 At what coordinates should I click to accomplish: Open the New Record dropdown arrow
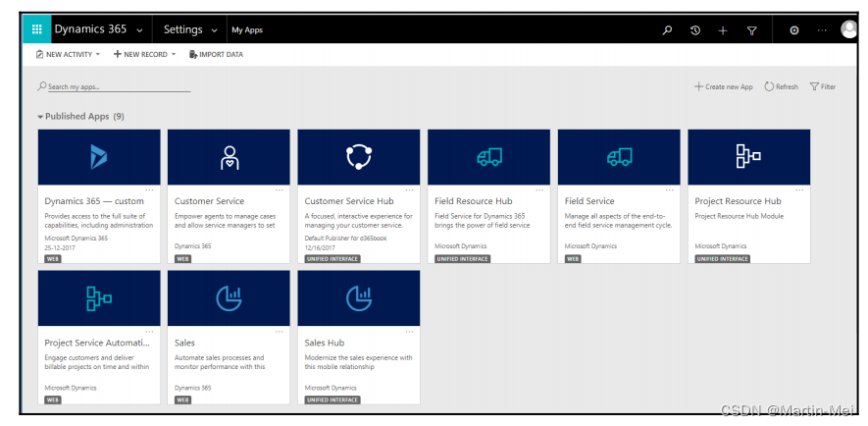[174, 54]
